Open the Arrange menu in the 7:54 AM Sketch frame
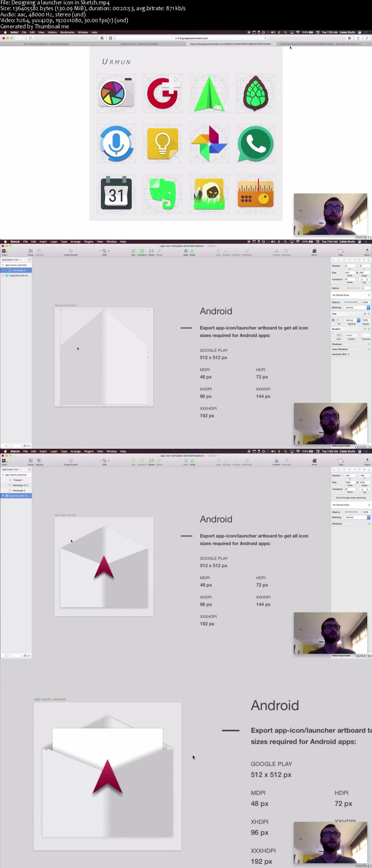372x868 pixels. [76, 242]
